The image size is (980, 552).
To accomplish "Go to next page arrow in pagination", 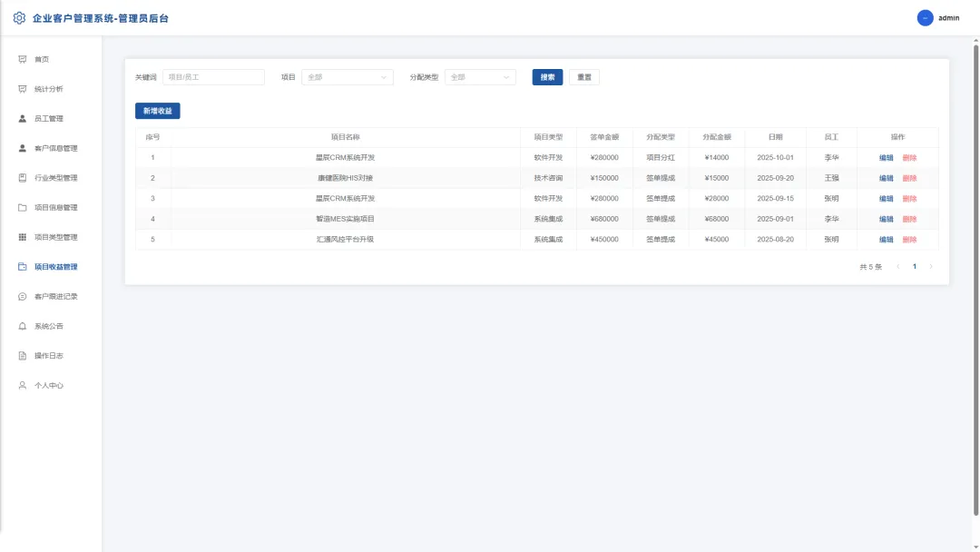I will 931,267.
